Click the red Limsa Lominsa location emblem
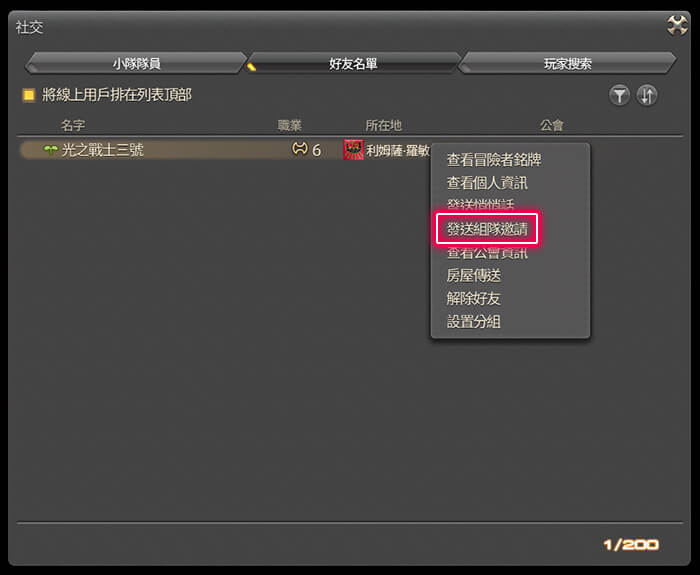 point(353,150)
